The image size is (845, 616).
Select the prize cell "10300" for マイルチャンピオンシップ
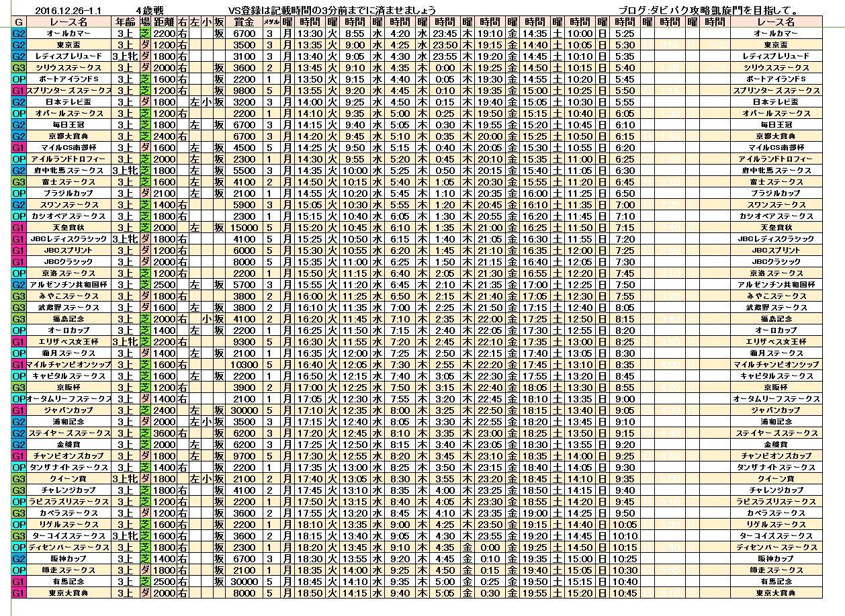click(244, 364)
